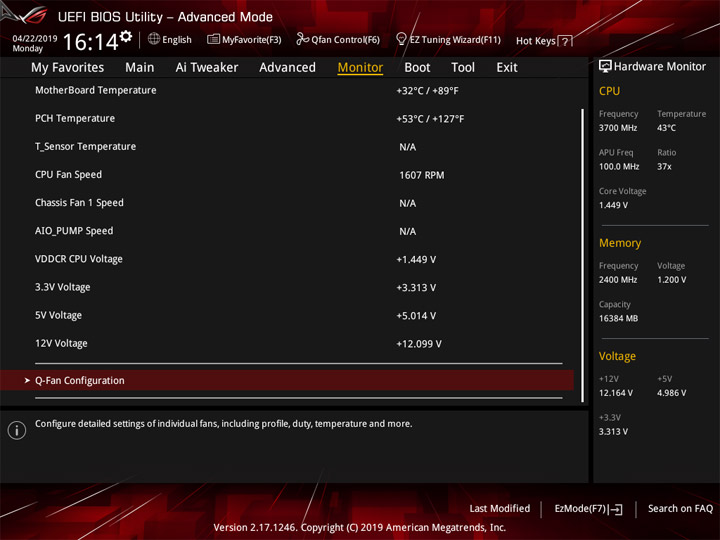The width and height of the screenshot is (720, 540).
Task: Open Search on FAQ
Action: [x=680, y=508]
